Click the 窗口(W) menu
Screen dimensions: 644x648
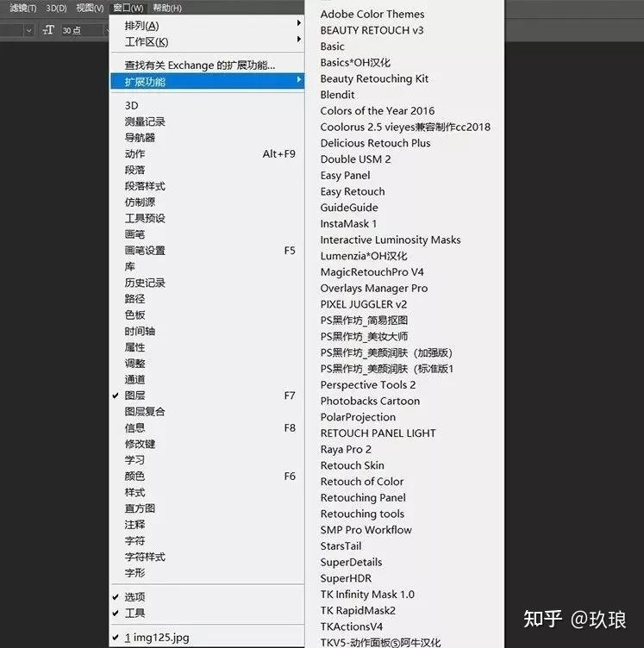coord(128,8)
